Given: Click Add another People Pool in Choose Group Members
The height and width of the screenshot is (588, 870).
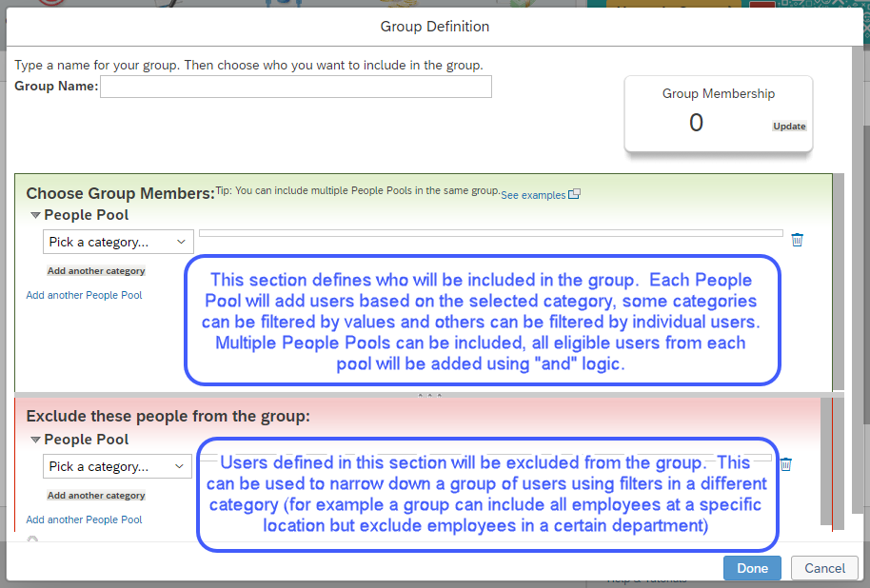Looking at the screenshot, I should tap(84, 295).
